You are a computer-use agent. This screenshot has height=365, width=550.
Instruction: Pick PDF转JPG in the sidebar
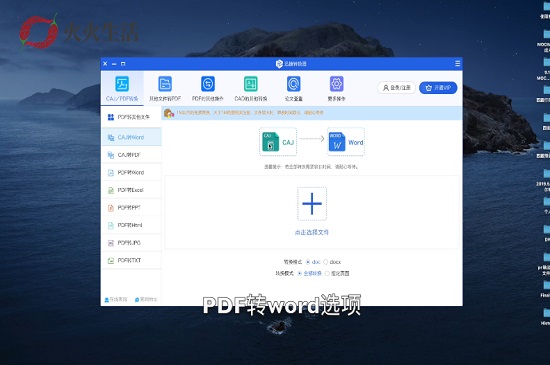(131, 242)
